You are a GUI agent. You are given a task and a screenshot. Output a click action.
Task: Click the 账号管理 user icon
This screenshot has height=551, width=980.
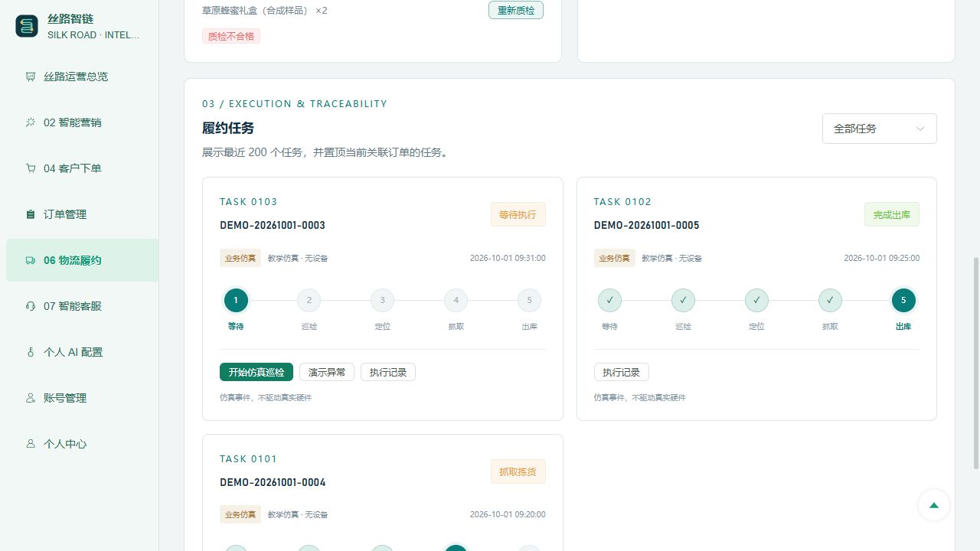pyautogui.click(x=31, y=398)
